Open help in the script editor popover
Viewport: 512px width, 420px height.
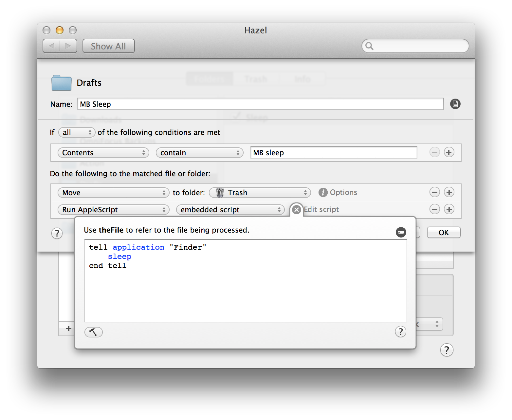coord(400,332)
